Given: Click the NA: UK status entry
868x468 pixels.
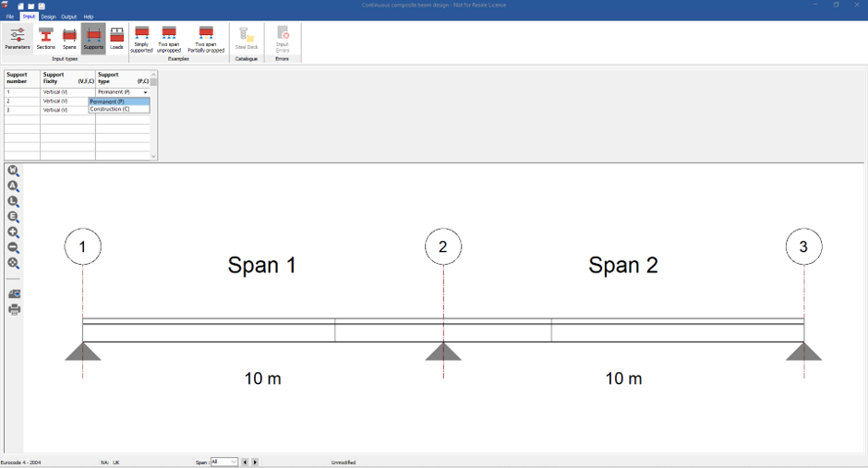Looking at the screenshot, I should point(110,462).
